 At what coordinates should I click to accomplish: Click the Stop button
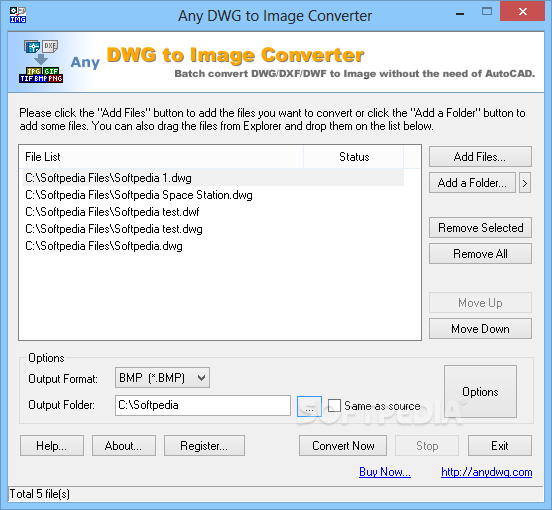tap(427, 446)
